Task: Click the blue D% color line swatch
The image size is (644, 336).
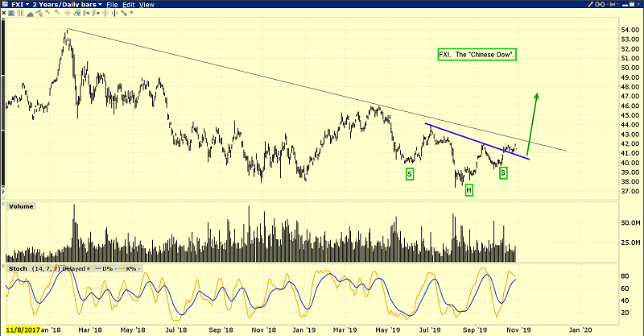Action: tap(97, 268)
